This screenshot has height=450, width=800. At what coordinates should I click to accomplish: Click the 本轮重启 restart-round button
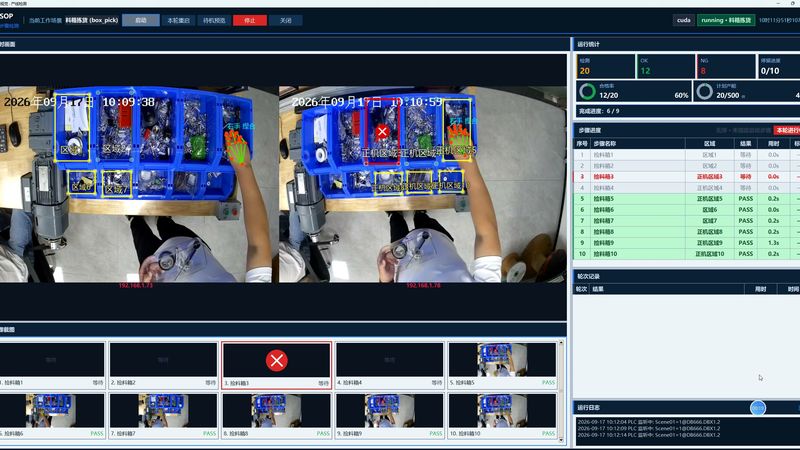click(179, 20)
